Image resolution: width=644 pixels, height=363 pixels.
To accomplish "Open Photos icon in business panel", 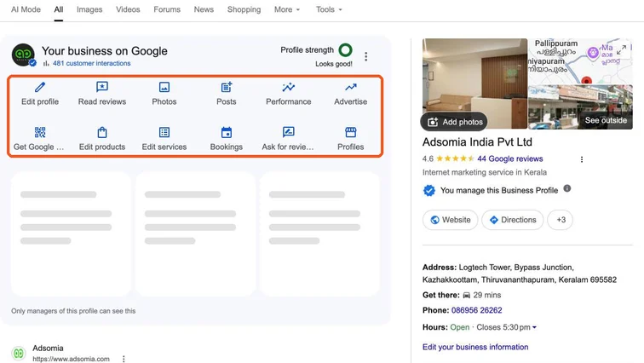I will click(164, 87).
